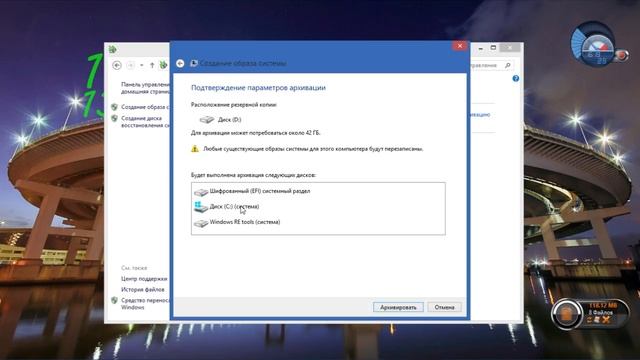The height and width of the screenshot is (360, 640).
Task: Minimize the Control Panel window
Action: pos(481,48)
